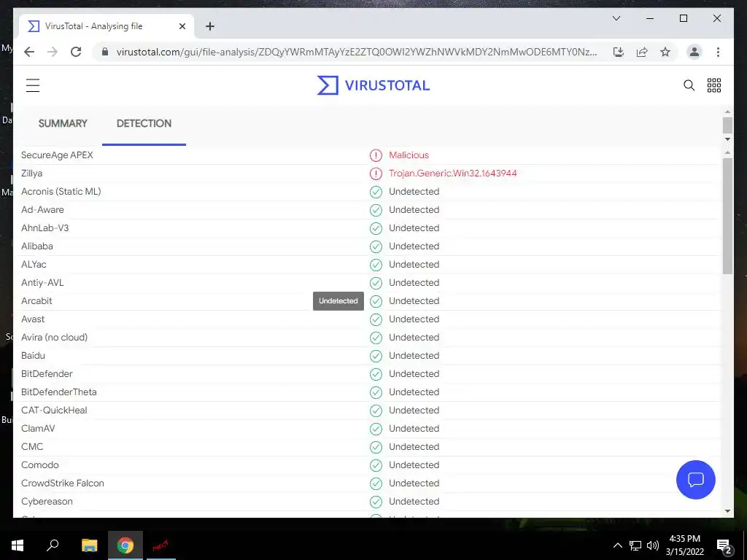Open Windows taskbar search
Image resolution: width=747 pixels, height=560 pixels.
point(53,545)
